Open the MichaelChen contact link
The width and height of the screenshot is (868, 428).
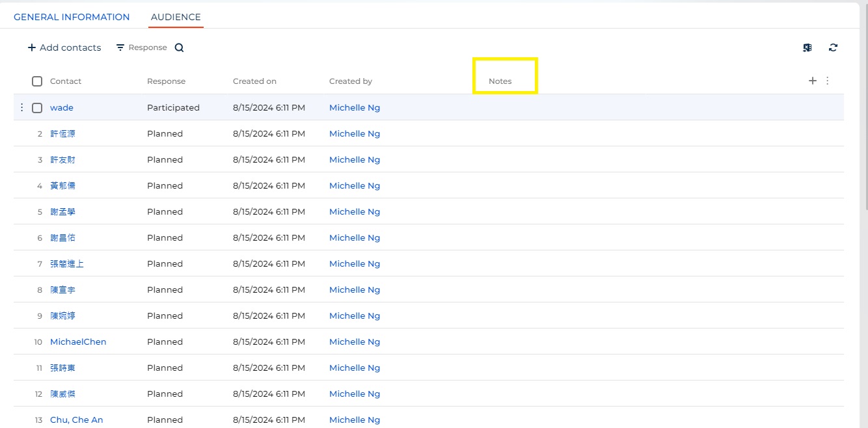click(x=78, y=341)
